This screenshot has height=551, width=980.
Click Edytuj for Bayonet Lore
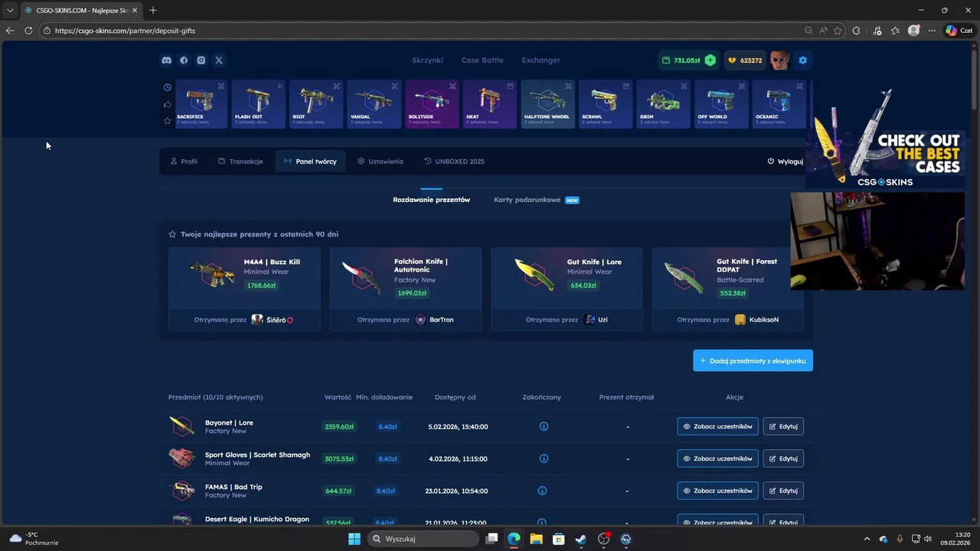point(783,426)
